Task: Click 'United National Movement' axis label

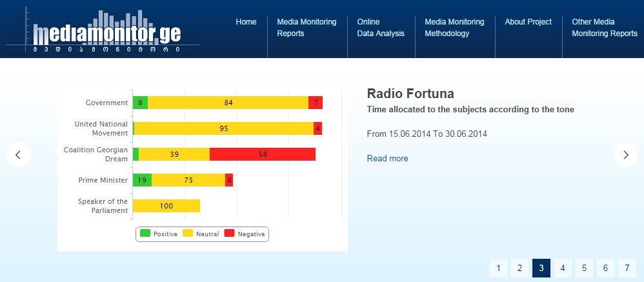Action: click(x=101, y=128)
